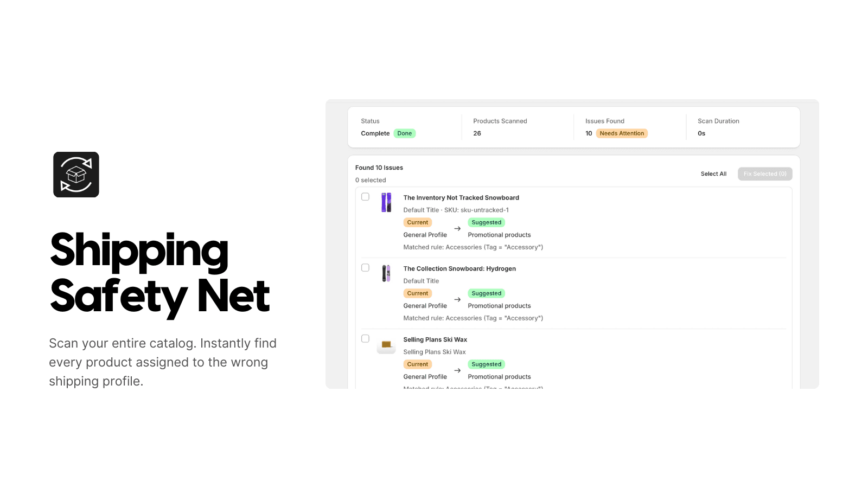Open the Collection Snowboard: Hydrogen thumbnail

tap(386, 274)
